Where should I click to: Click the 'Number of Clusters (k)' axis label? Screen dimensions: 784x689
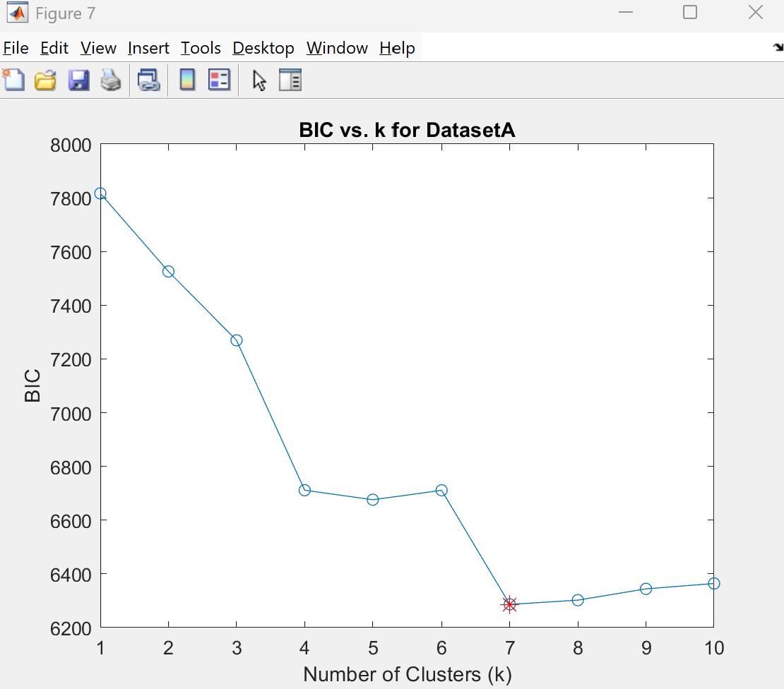pos(407,673)
